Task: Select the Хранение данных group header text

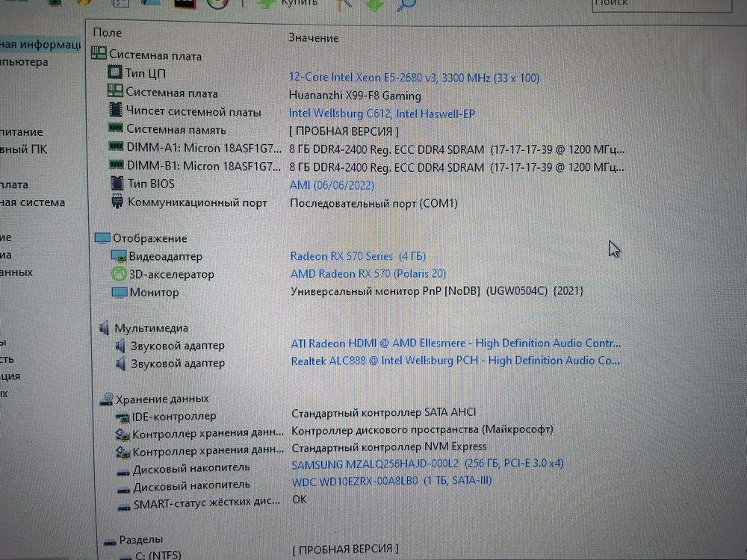Action: 162,399
